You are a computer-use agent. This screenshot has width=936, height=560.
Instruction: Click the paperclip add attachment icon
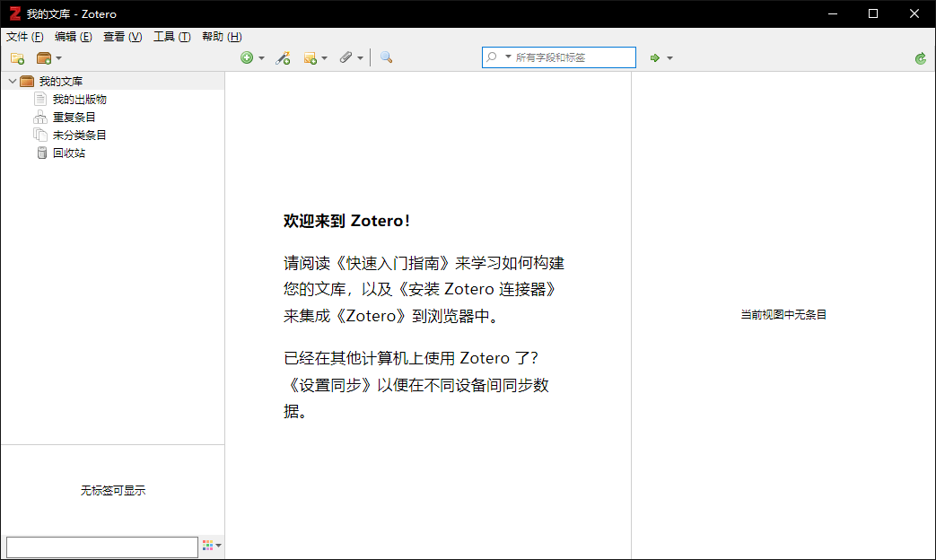(x=346, y=57)
